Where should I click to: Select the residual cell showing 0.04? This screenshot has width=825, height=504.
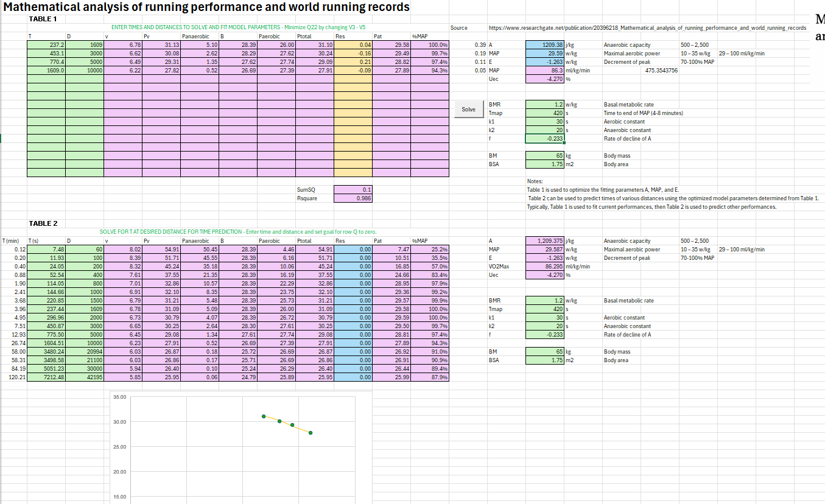[x=353, y=45]
